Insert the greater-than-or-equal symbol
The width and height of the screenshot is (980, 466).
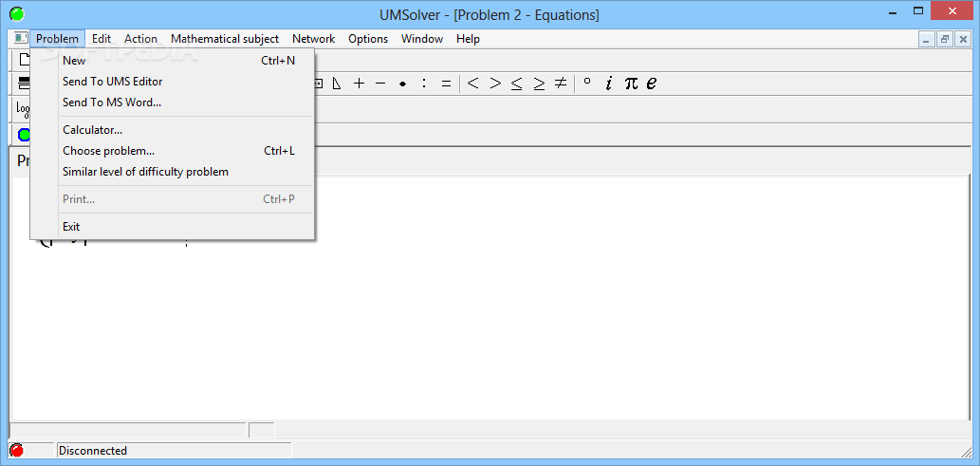pyautogui.click(x=539, y=84)
